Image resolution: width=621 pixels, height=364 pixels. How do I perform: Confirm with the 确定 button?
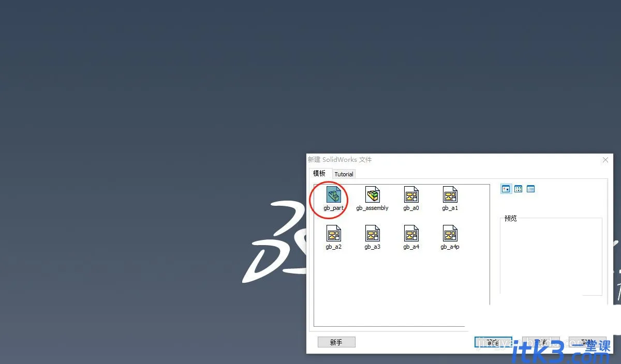tap(493, 342)
